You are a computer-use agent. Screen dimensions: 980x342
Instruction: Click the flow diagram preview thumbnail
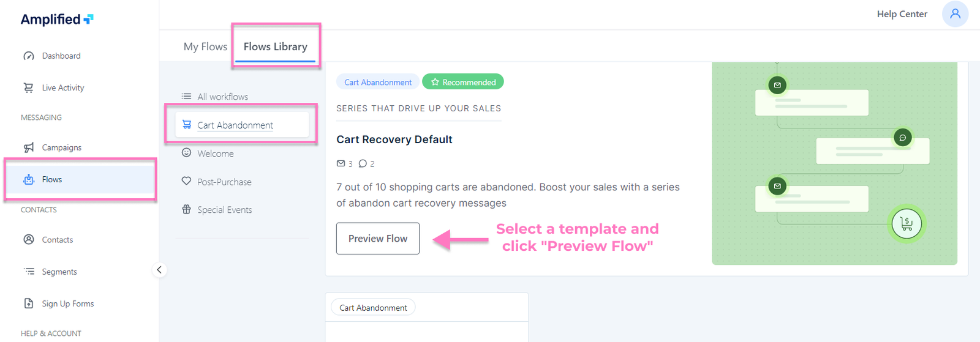pyautogui.click(x=834, y=163)
